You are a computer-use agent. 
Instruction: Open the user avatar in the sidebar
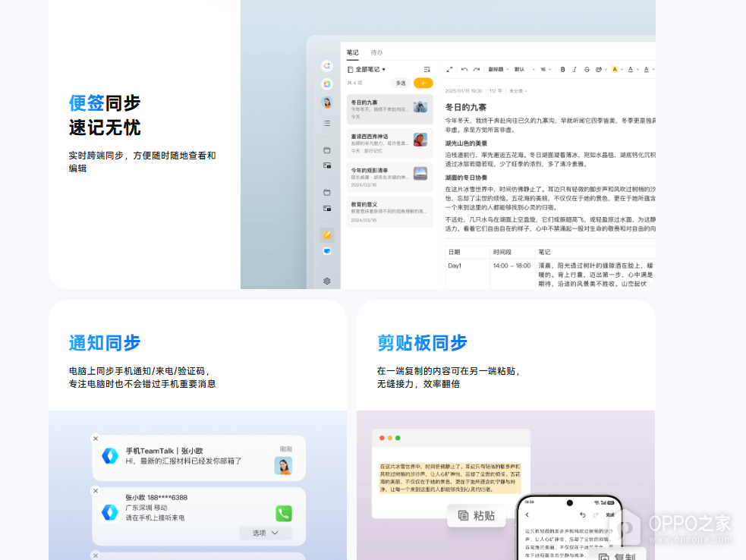click(x=327, y=102)
